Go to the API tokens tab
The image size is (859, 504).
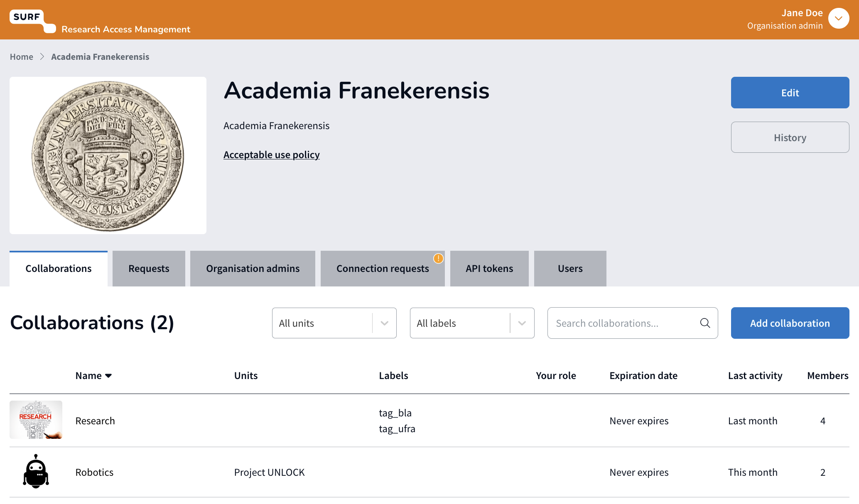(x=489, y=269)
